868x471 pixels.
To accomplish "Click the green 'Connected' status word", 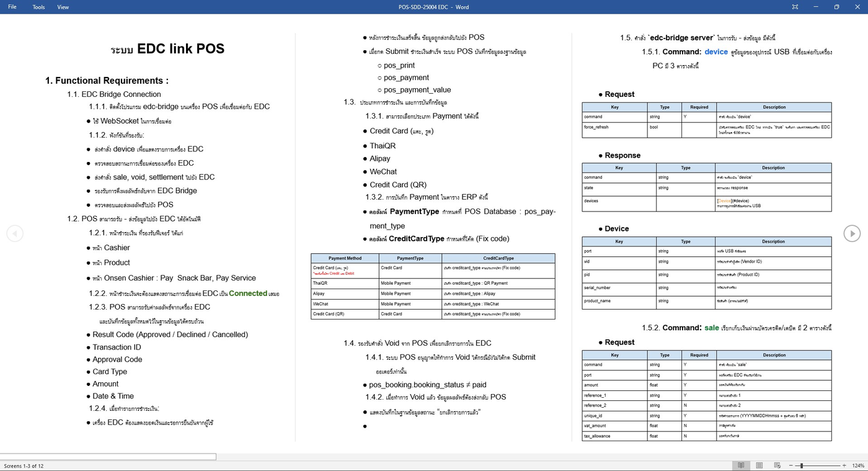I will coord(248,294).
